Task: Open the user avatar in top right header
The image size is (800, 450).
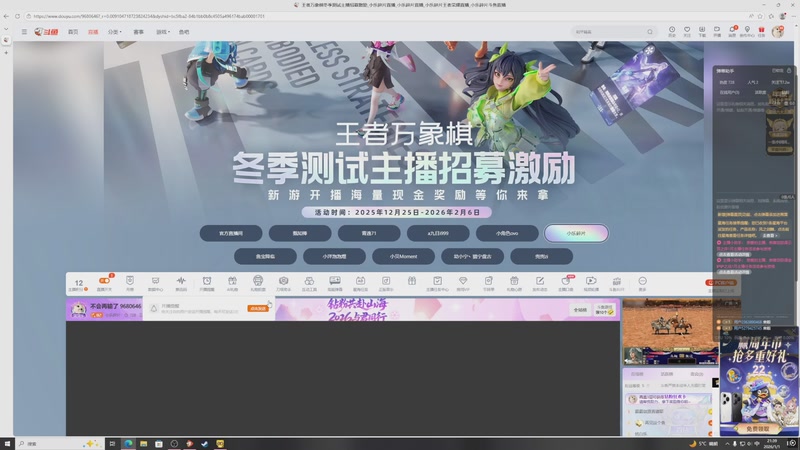Action: click(778, 32)
